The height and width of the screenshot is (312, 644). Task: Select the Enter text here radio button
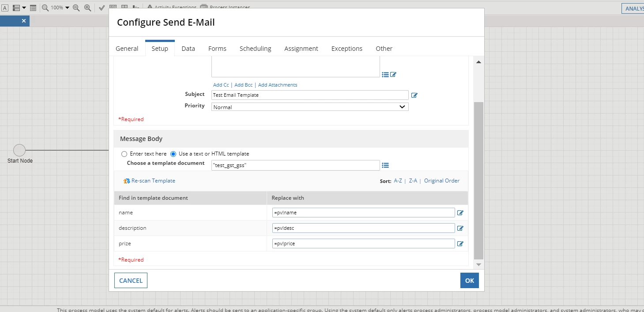124,154
